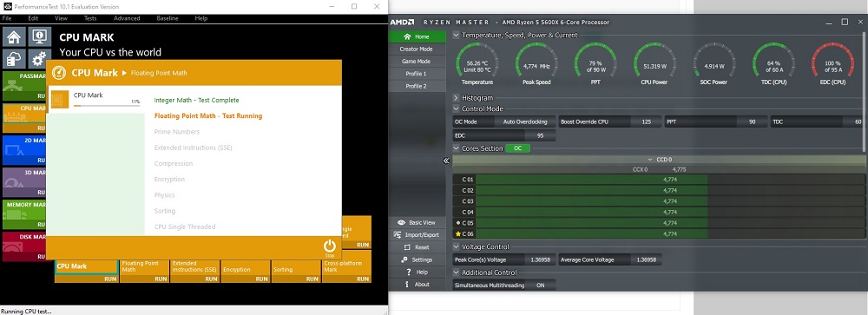Screen dimensions: 868x315
Task: Click the Boost Override CPU value 125
Action: coord(646,121)
